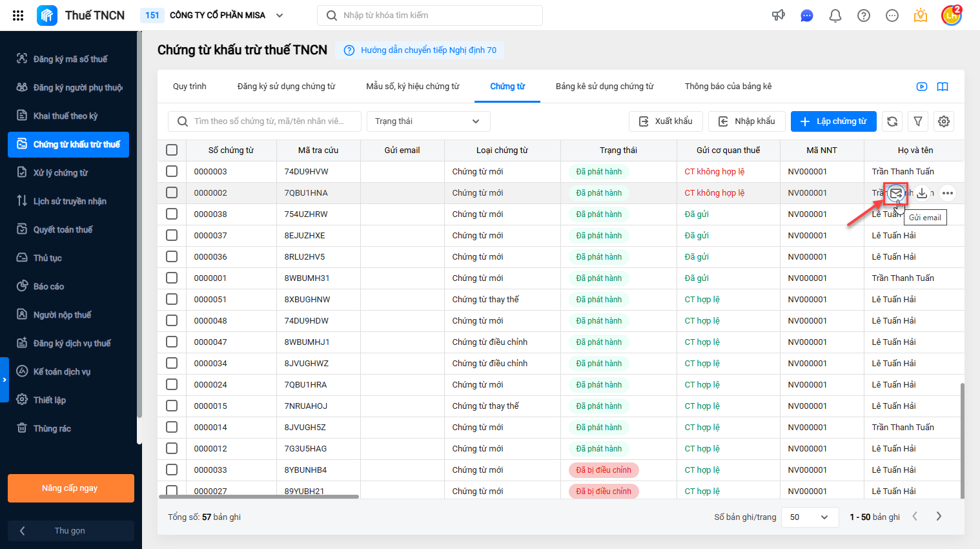Open the three-dots more menu on row 0000002

coord(947,193)
